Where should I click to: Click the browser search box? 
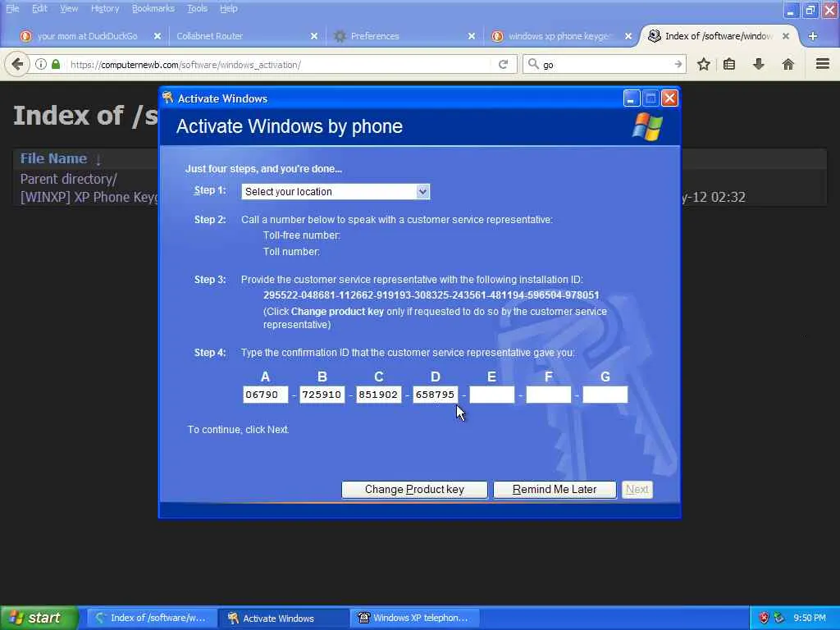point(605,64)
